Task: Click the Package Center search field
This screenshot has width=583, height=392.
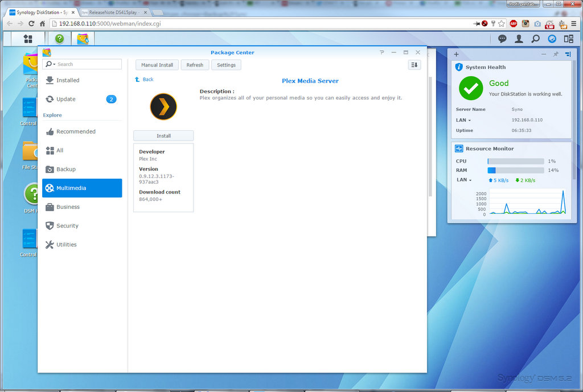Action: pos(82,64)
